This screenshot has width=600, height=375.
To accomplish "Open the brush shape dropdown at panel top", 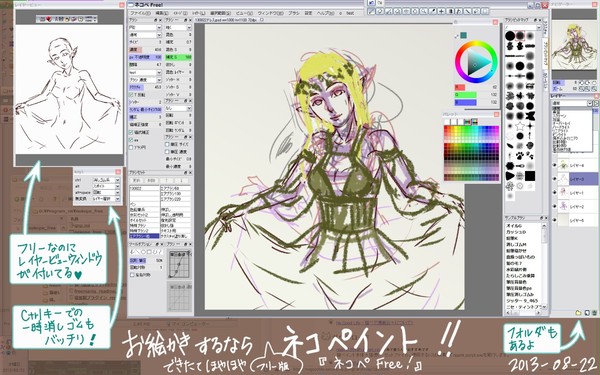I will [145, 28].
